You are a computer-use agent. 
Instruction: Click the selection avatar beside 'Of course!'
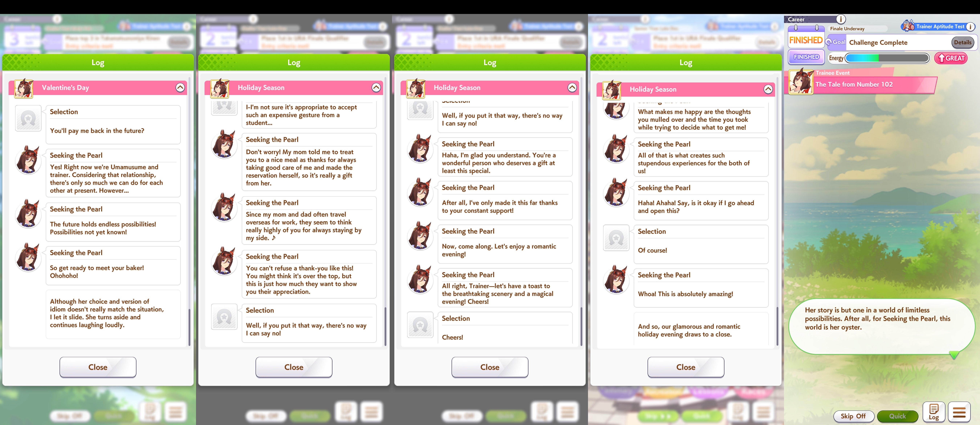[x=616, y=238]
